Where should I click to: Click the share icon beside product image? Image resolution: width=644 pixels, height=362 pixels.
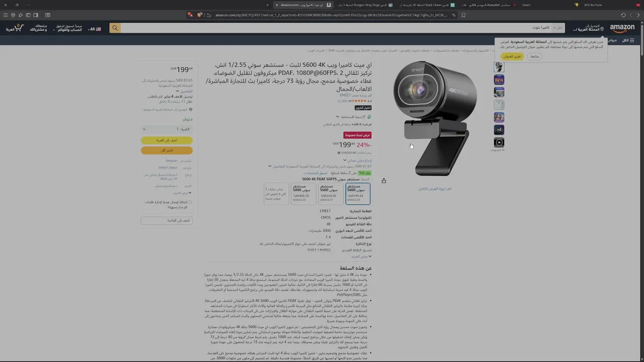click(x=384, y=181)
